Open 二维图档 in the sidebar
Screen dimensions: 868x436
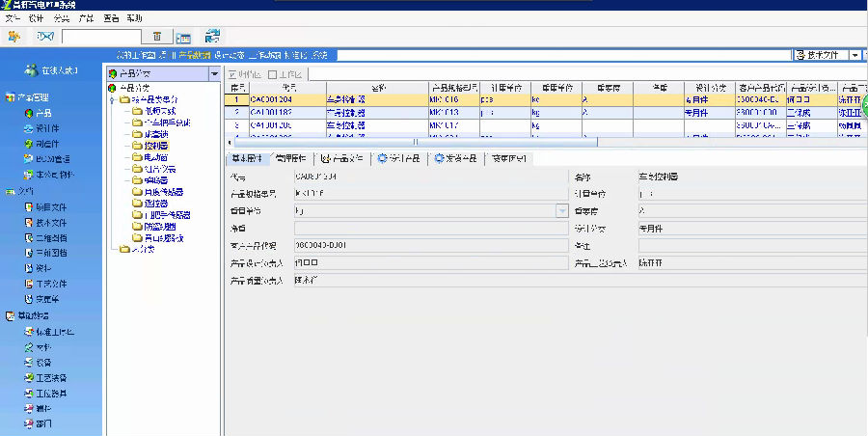(x=51, y=237)
